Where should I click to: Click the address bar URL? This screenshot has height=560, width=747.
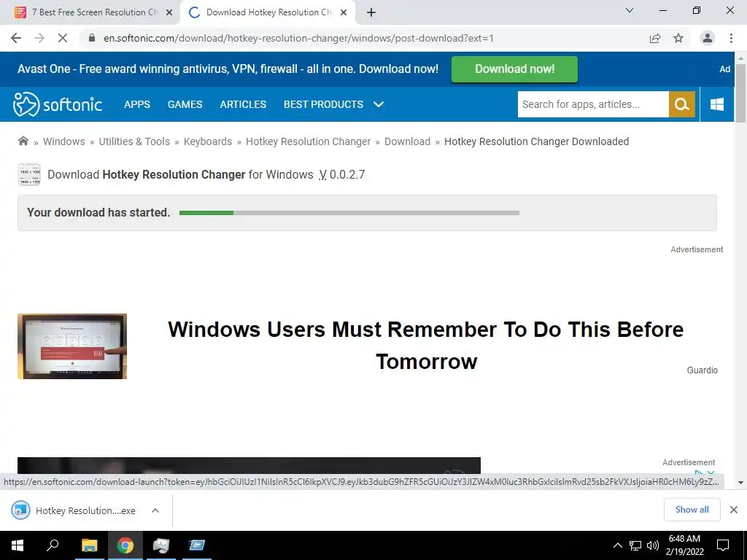point(298,38)
